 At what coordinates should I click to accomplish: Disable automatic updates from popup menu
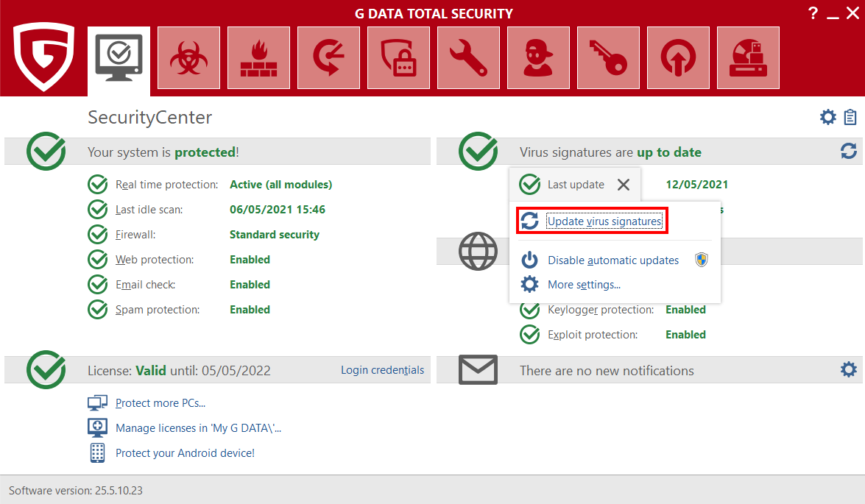tap(612, 260)
